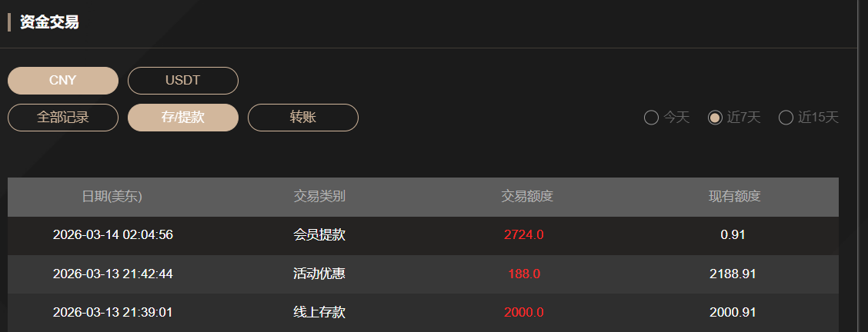
Task: Click the 188.0 promotion amount
Action: (x=524, y=274)
